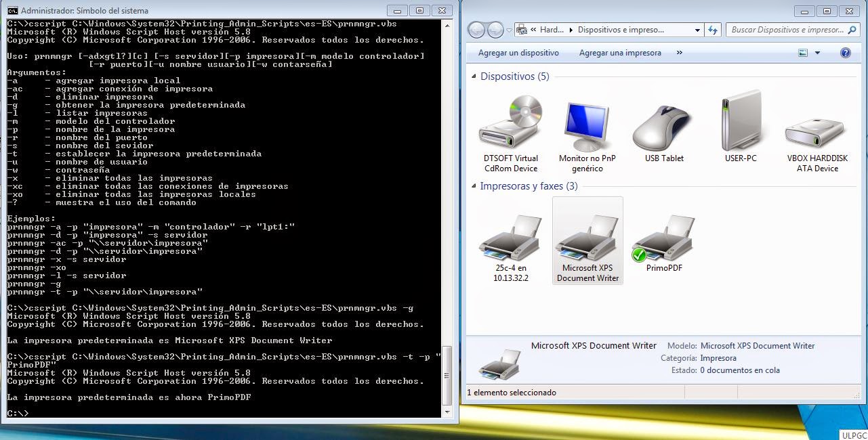The image size is (868, 440).
Task: Click the Categoría: Impresora text
Action: pos(698,358)
